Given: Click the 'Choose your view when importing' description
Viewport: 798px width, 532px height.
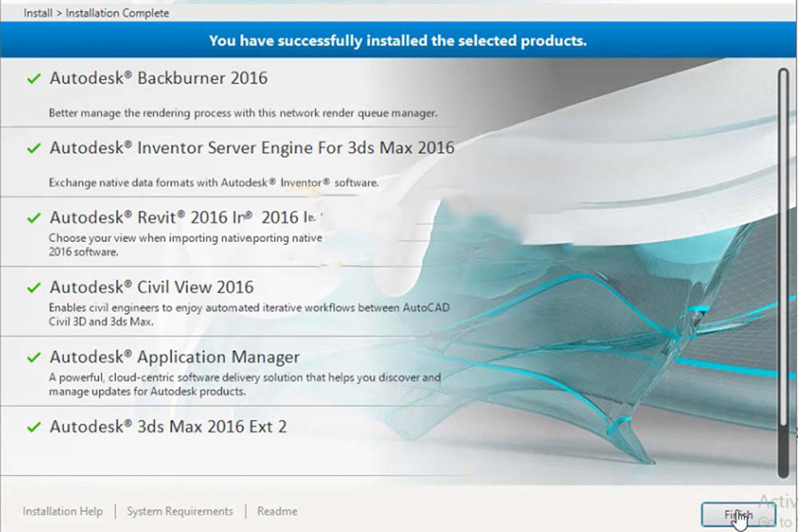Looking at the screenshot, I should pyautogui.click(x=186, y=245).
